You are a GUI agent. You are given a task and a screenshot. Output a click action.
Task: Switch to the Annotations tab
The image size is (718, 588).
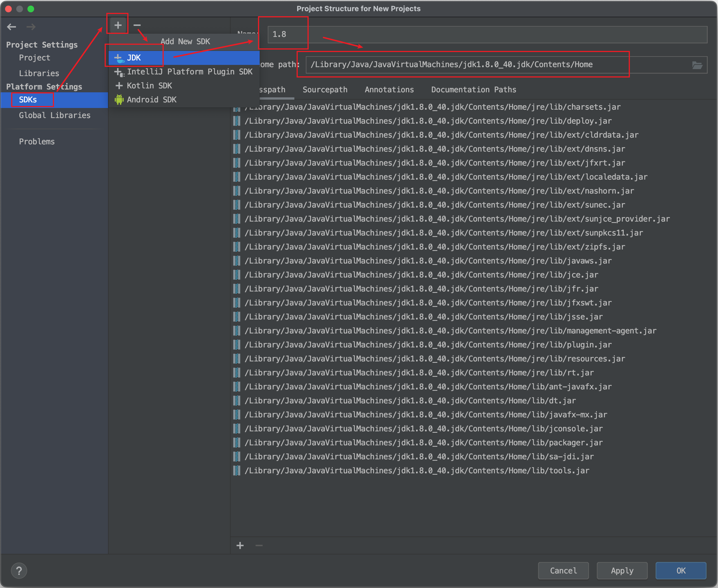click(x=389, y=90)
